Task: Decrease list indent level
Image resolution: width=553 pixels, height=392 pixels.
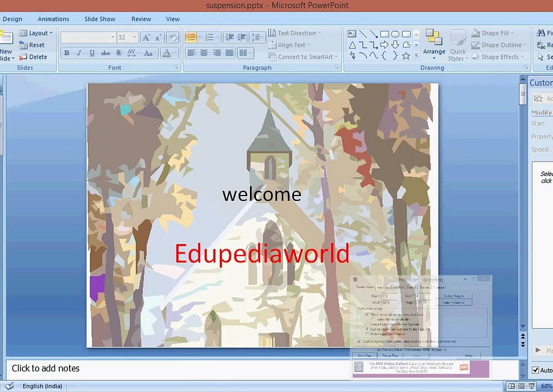Action: pyautogui.click(x=229, y=37)
